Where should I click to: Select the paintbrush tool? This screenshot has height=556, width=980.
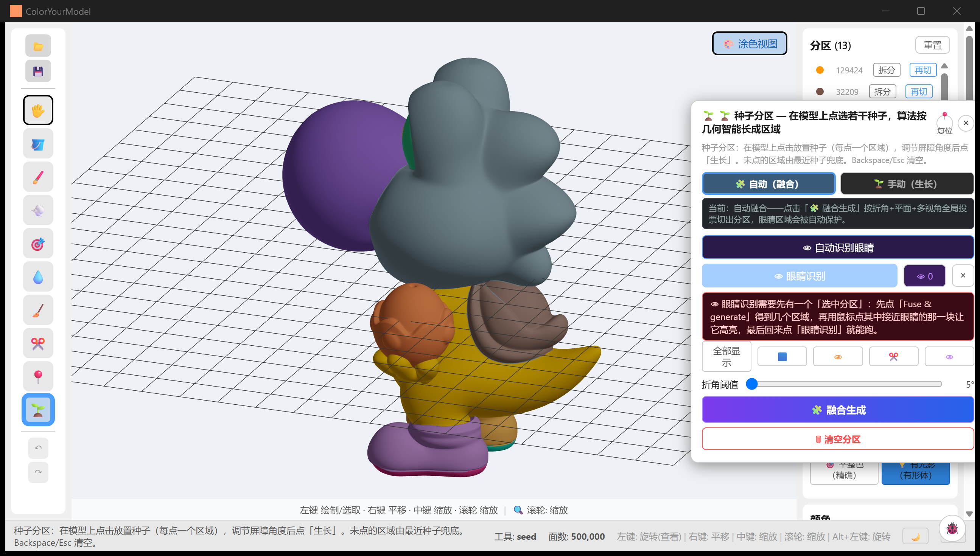point(38,177)
